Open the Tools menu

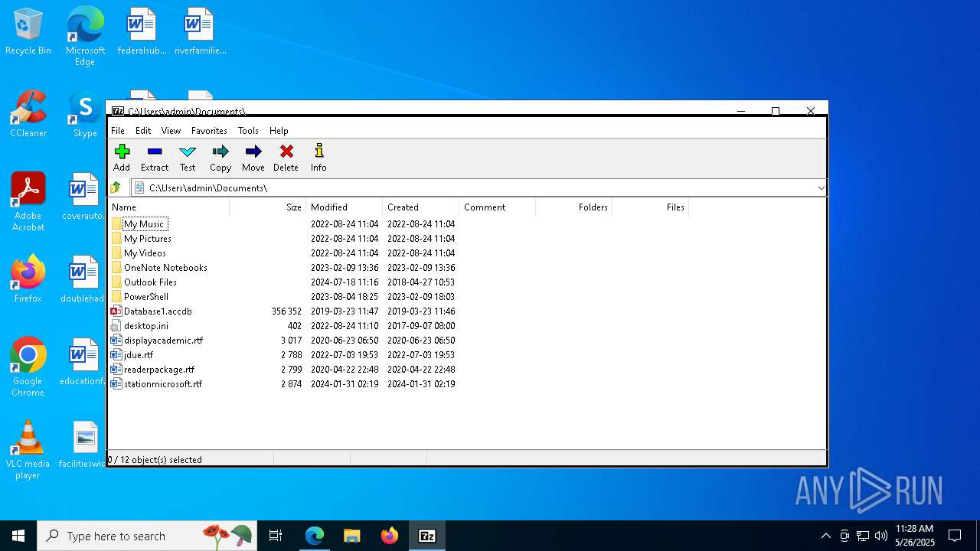(x=248, y=131)
